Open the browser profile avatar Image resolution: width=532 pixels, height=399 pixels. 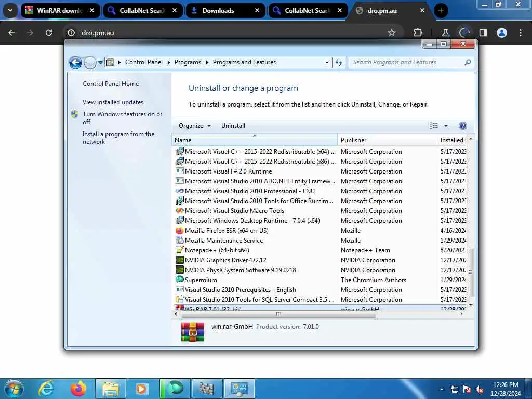502,33
